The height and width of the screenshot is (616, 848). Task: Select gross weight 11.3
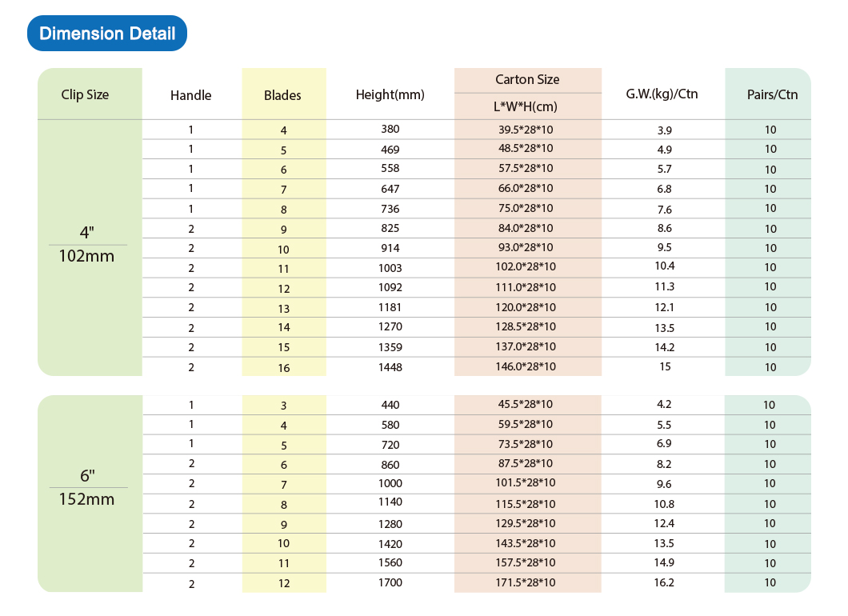pos(665,286)
